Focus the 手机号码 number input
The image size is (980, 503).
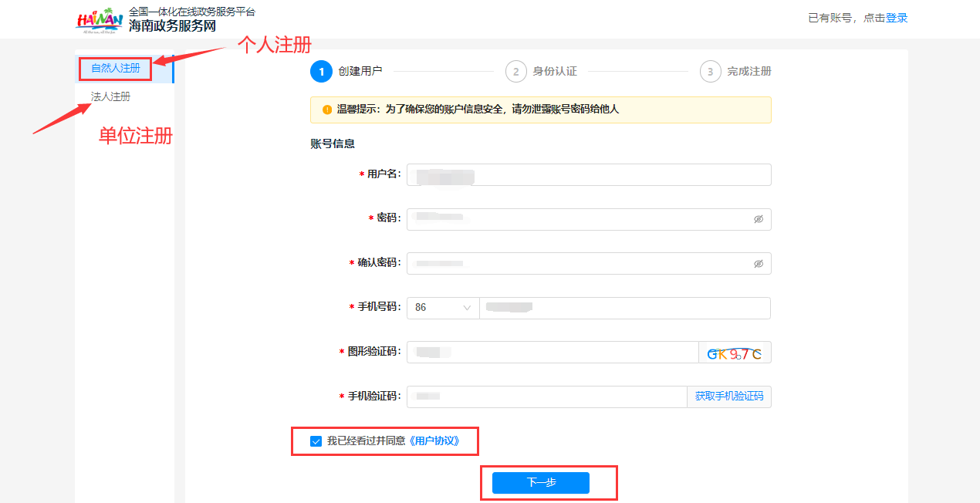tap(625, 308)
